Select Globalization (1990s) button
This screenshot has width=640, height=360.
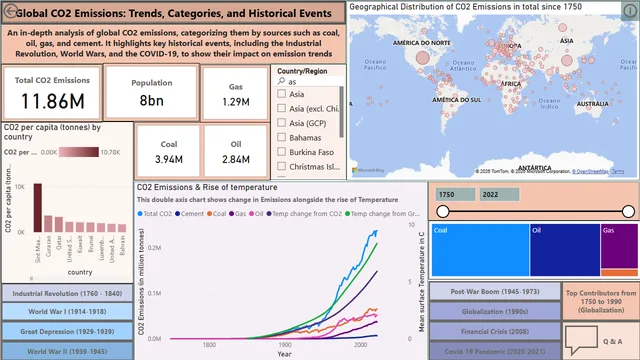tap(495, 311)
